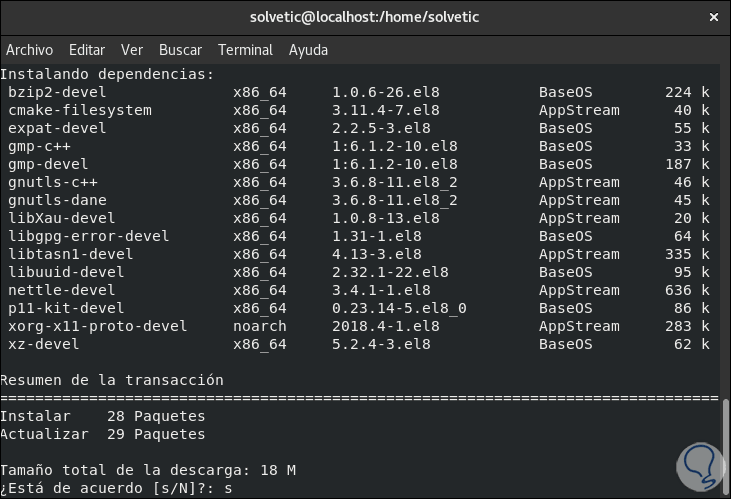Click the '¿Está de acuerdo [s/N]?' prompt line
The height and width of the screenshot is (499, 731).
point(116,489)
